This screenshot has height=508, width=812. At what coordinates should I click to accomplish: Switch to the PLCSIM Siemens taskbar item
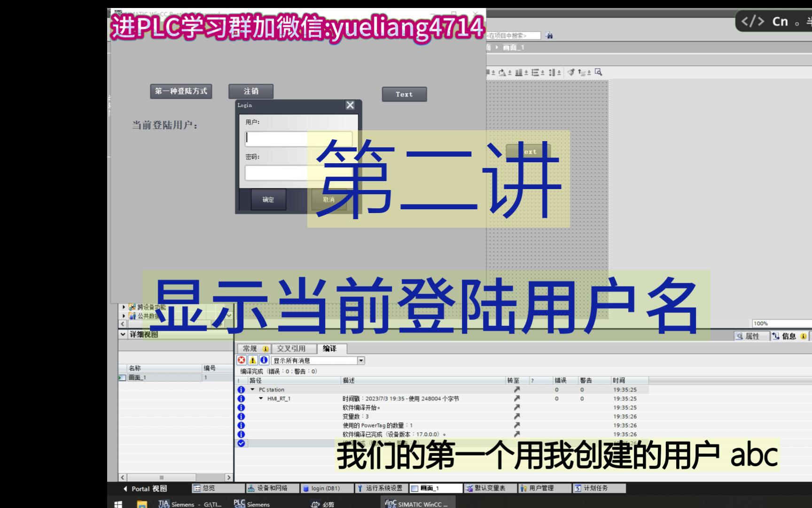[x=252, y=504]
